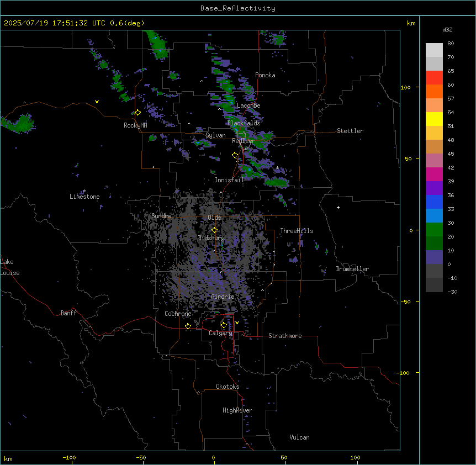Click the Limestone label
Image resolution: width=476 pixels, height=465 pixels.
[84, 197]
